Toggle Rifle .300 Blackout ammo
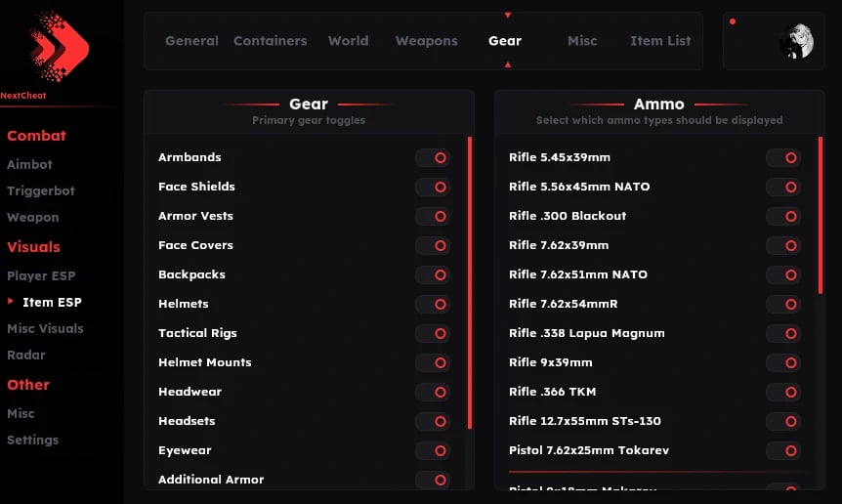Screen dimensions: 842x504 coord(783,216)
